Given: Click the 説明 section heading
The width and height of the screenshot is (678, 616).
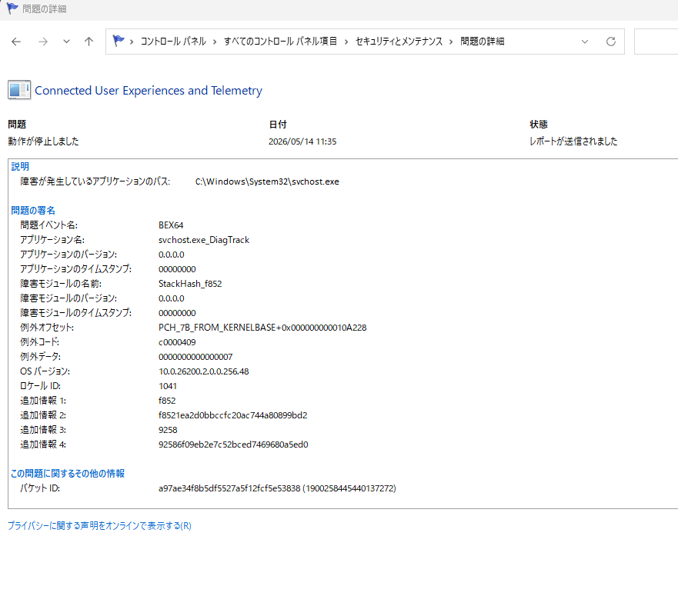Looking at the screenshot, I should tap(20, 166).
